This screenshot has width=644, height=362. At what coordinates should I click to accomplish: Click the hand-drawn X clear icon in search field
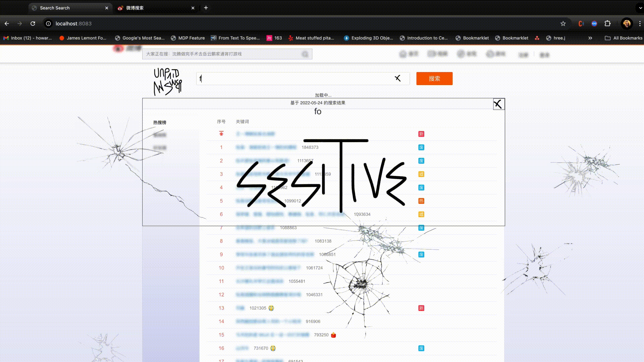click(397, 78)
